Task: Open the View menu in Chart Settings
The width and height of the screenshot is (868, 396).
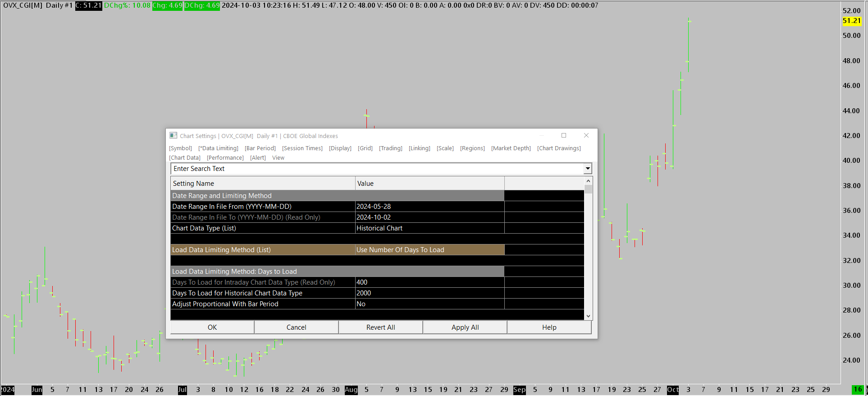Action: [278, 158]
